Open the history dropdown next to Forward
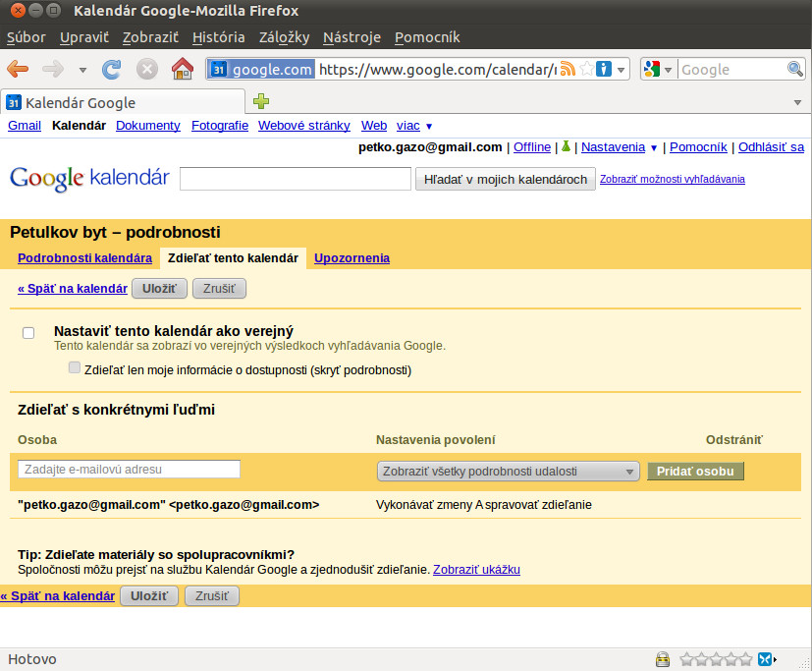 click(82, 70)
